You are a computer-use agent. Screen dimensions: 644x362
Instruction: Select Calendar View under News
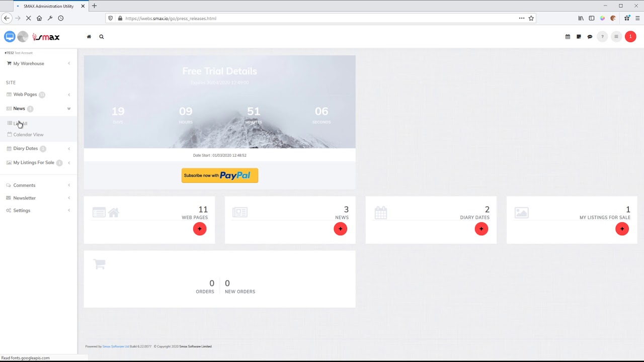tap(28, 135)
